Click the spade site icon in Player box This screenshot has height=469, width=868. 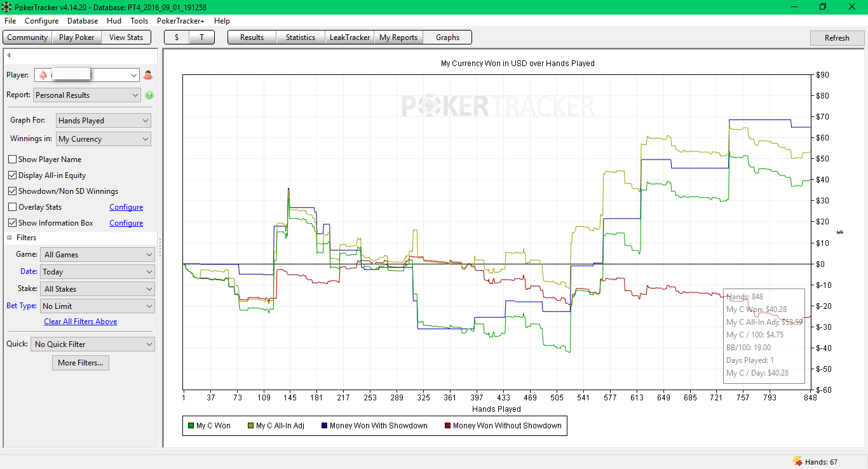point(43,75)
